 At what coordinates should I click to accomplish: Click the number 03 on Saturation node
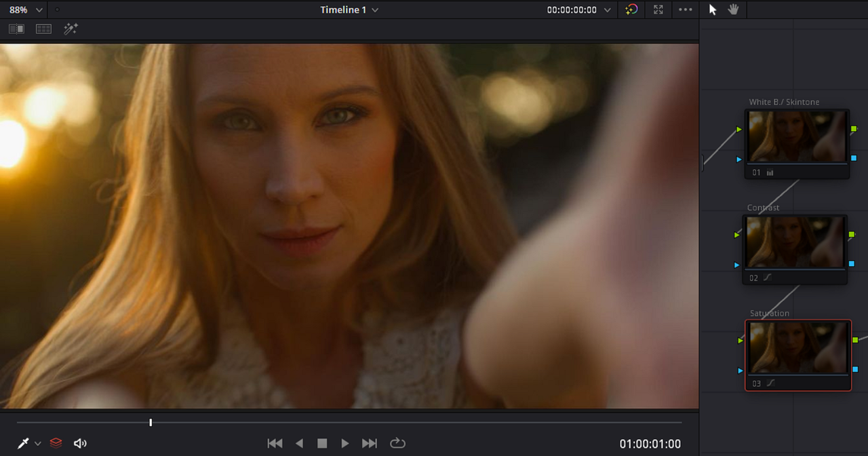(757, 383)
